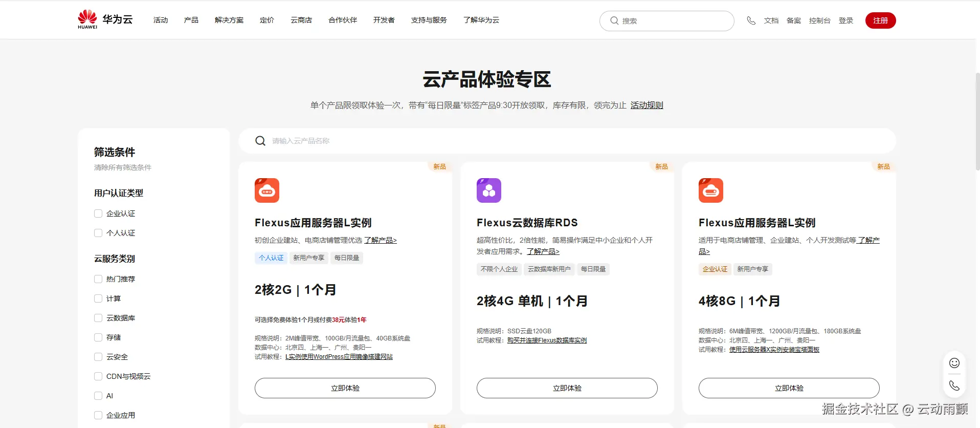Open the 解决方案 menu
The height and width of the screenshot is (428, 980).
(x=229, y=20)
